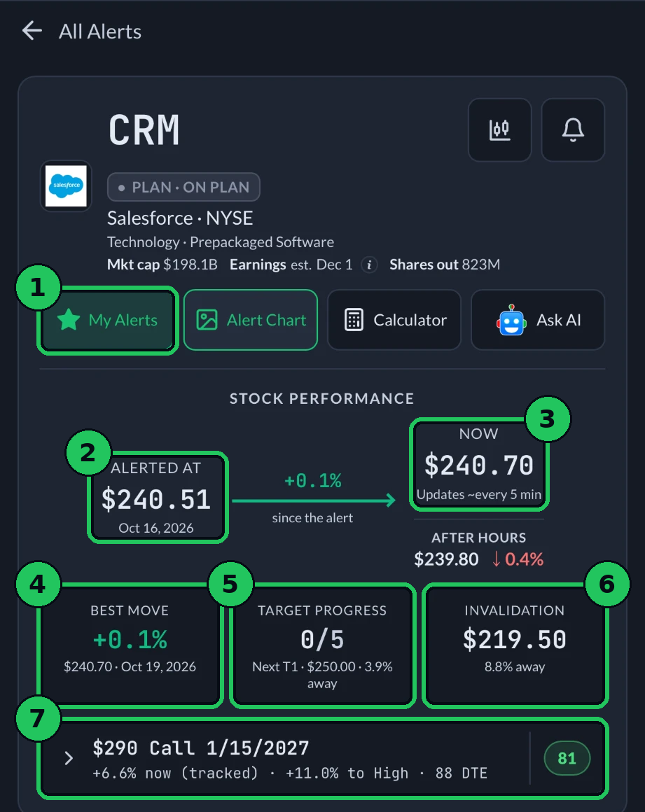Click the Now price $240.70
645x812 pixels.
point(479,465)
